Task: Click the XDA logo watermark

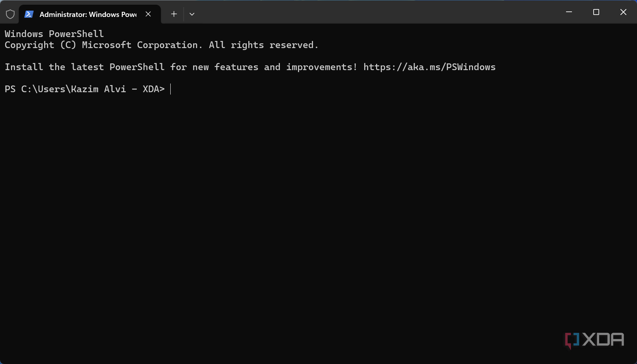Action: click(594, 340)
